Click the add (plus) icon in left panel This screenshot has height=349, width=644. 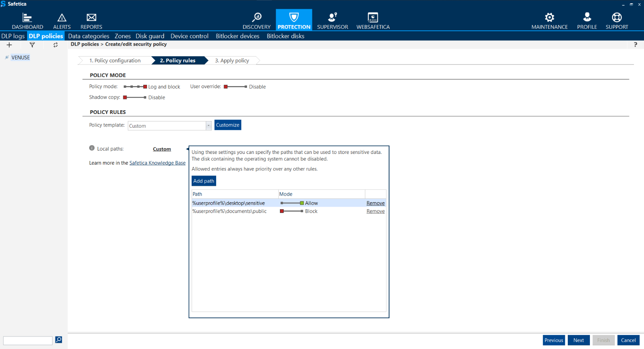point(9,45)
